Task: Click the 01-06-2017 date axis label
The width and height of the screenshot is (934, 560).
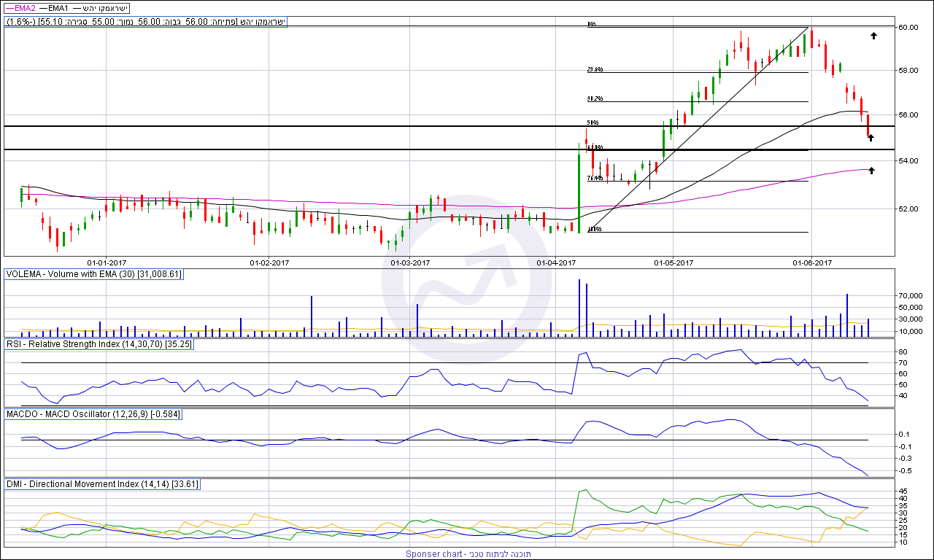Action: [x=812, y=262]
